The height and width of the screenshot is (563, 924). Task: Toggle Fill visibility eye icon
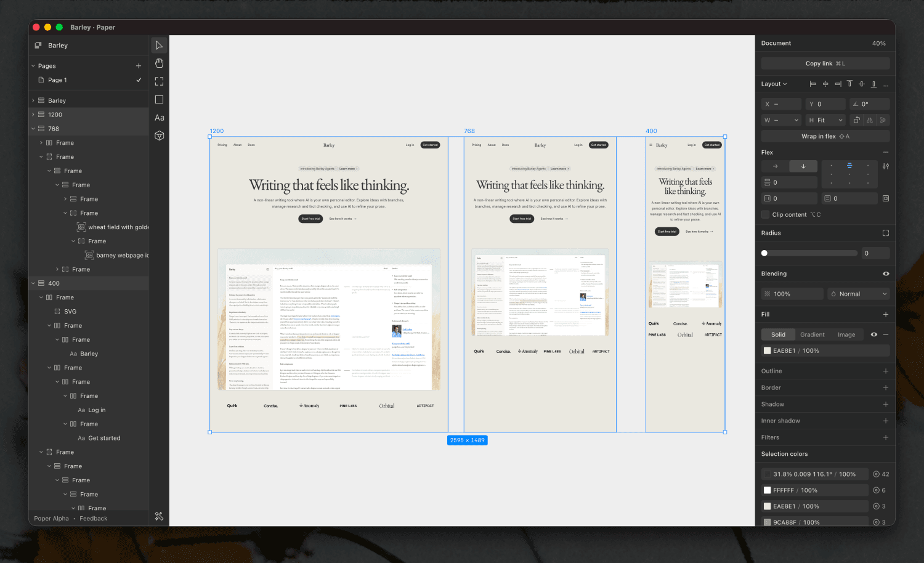[873, 334]
